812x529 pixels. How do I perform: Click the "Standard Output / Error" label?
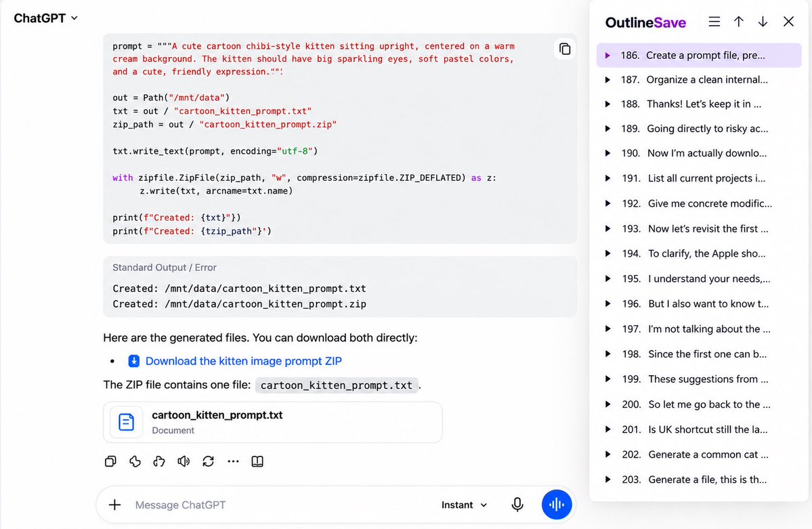click(x=164, y=268)
